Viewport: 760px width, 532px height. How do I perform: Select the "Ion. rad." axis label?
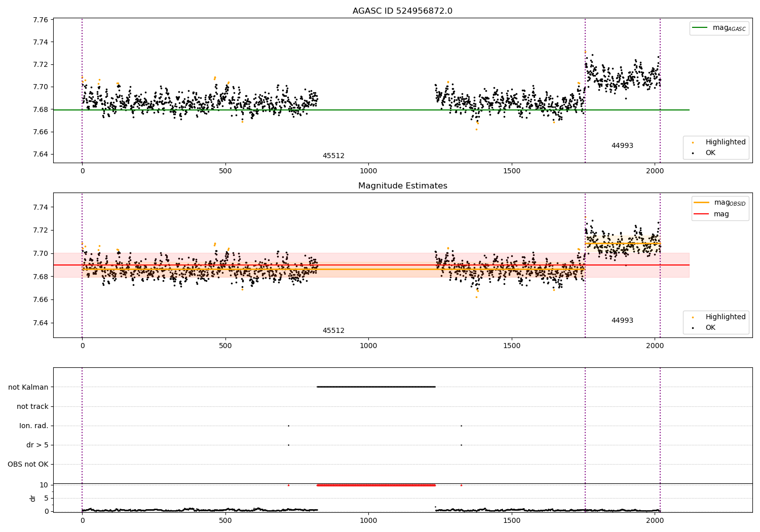pos(34,426)
